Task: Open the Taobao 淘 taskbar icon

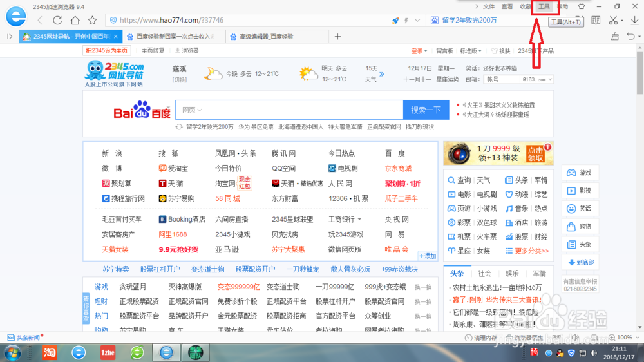Action: tap(50, 352)
